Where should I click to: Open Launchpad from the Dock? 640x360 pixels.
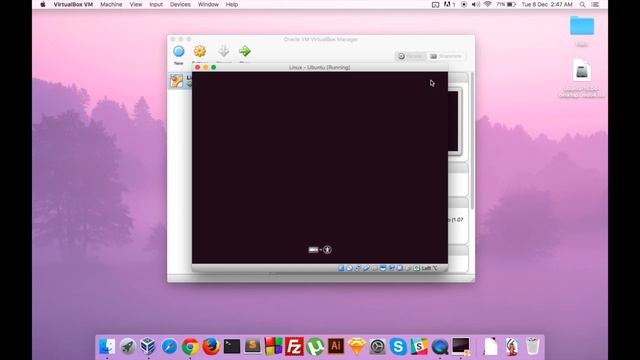pyautogui.click(x=128, y=347)
